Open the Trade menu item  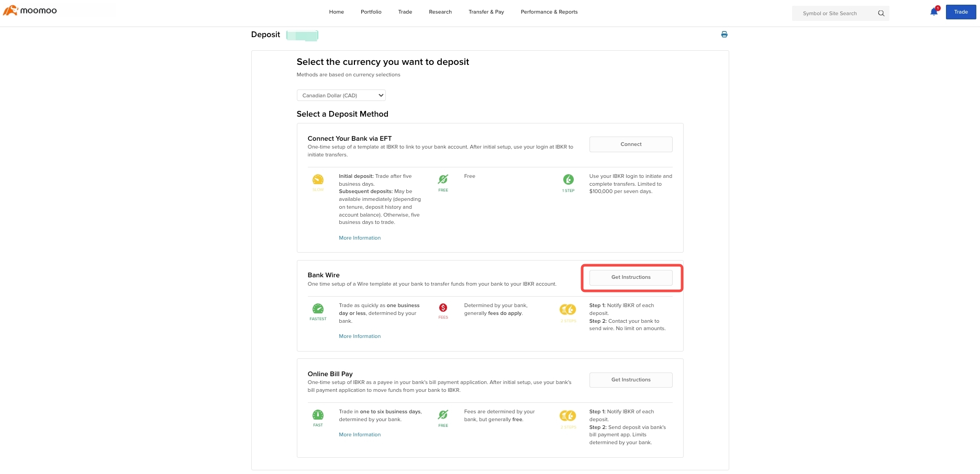click(405, 12)
